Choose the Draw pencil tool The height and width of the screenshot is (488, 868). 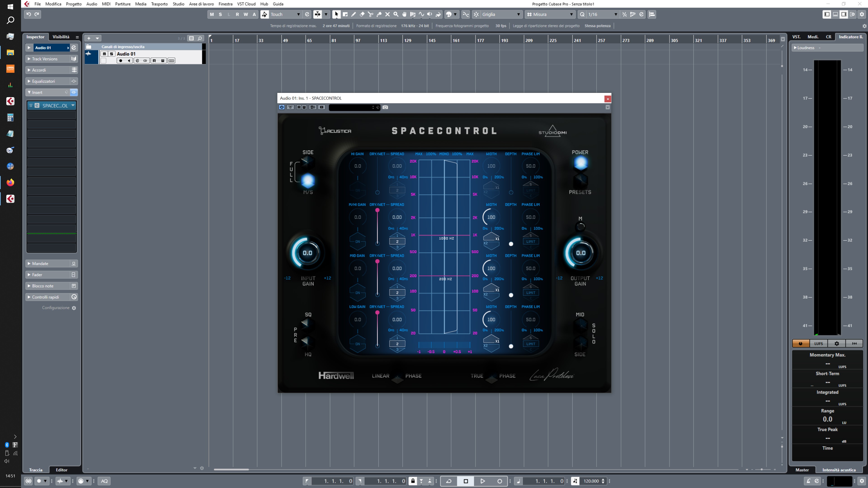tap(354, 14)
